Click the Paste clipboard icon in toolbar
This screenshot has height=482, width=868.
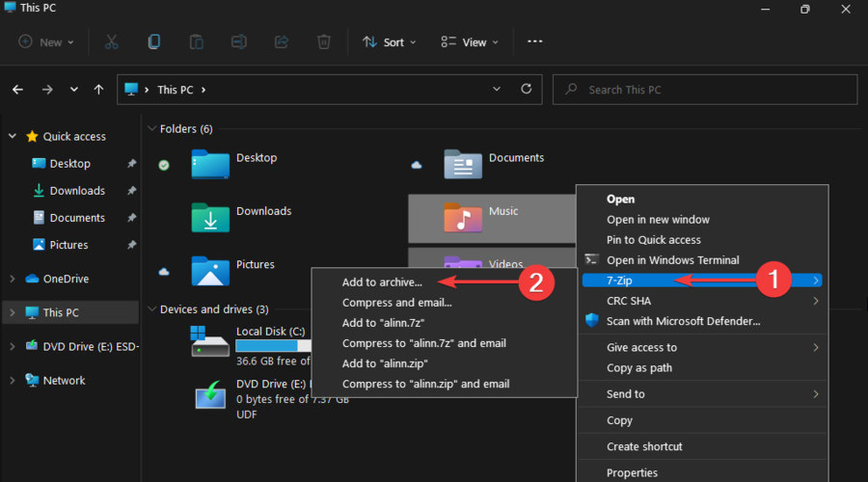click(x=197, y=41)
